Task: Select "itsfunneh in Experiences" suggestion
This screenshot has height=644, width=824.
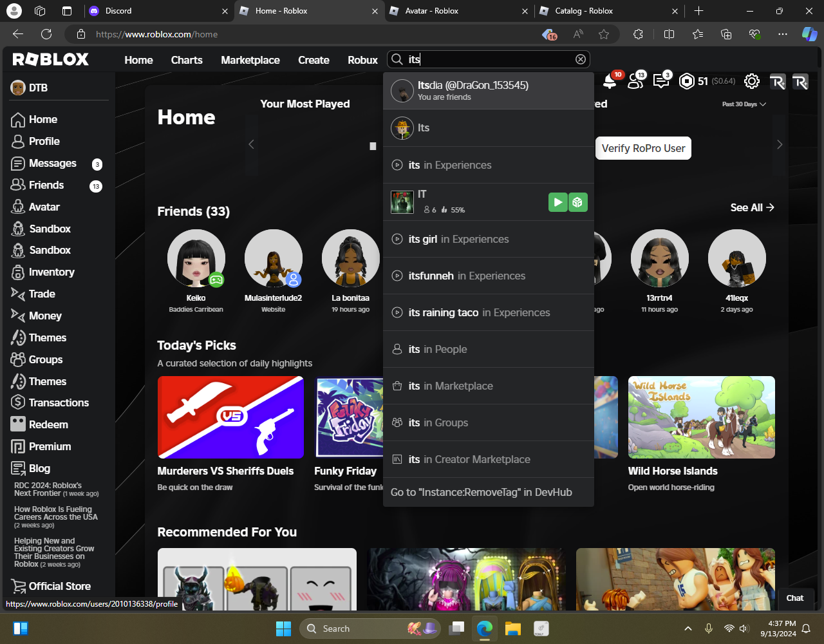Action: [x=489, y=276]
